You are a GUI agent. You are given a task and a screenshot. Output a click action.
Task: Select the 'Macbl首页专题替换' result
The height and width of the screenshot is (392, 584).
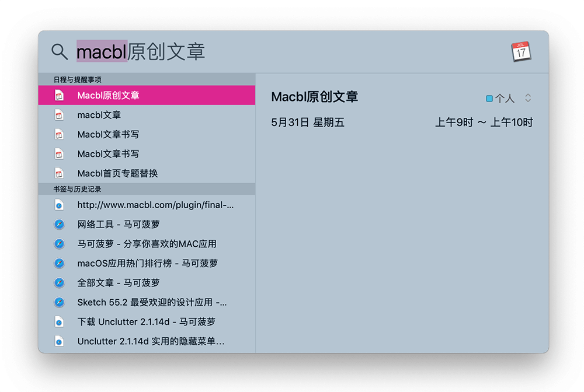(x=147, y=173)
